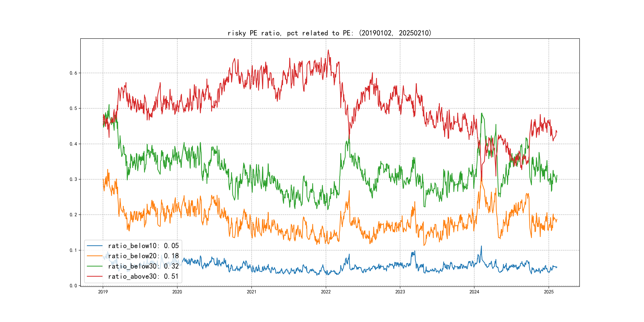
Task: Click the green ratio_below30 legend line sample
Action: pos(94,266)
